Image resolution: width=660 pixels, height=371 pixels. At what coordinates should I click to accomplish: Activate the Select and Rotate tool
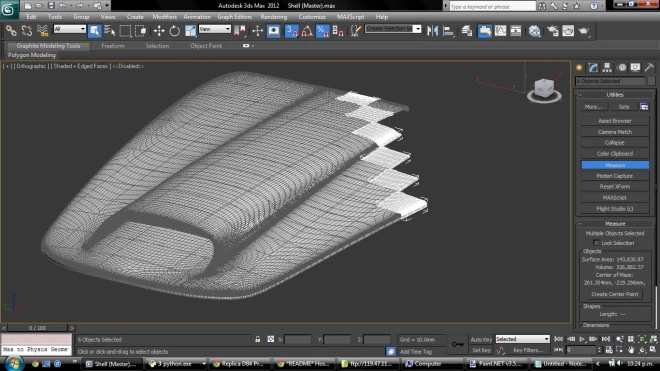[x=174, y=31]
